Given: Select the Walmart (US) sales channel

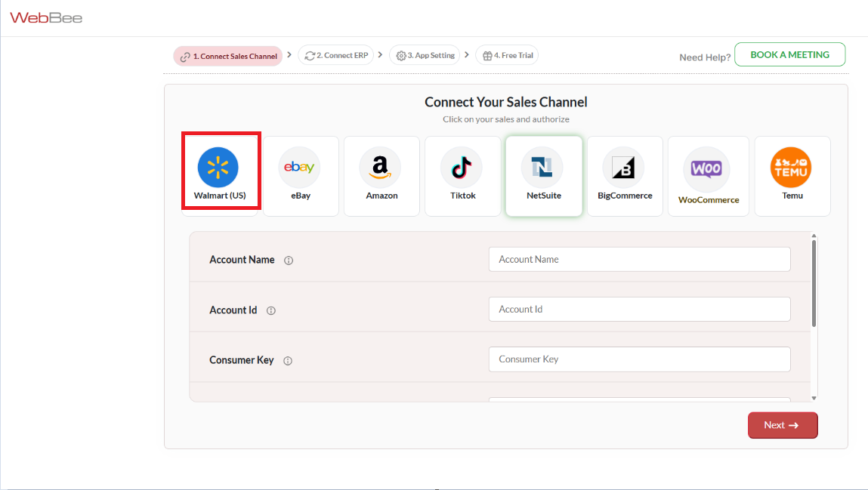Looking at the screenshot, I should [x=221, y=170].
